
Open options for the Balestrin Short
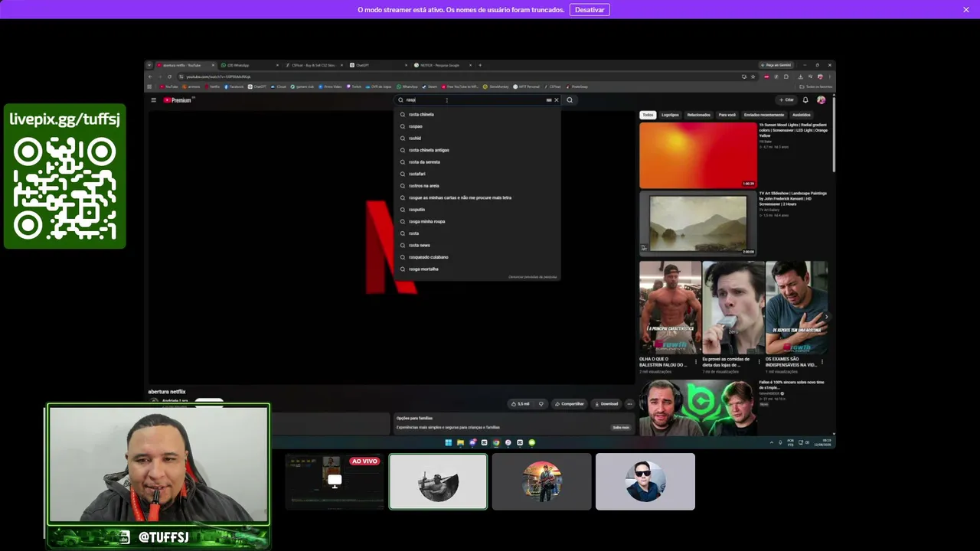click(x=696, y=361)
